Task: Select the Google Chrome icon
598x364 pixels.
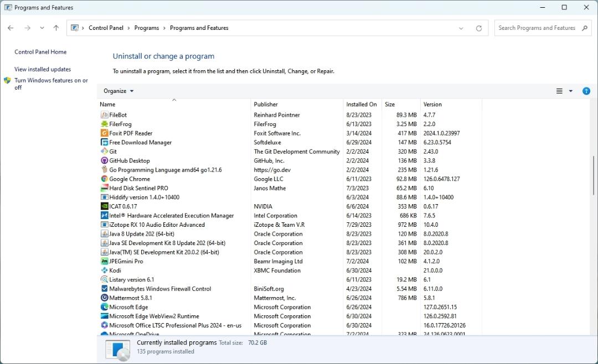Action: point(104,179)
